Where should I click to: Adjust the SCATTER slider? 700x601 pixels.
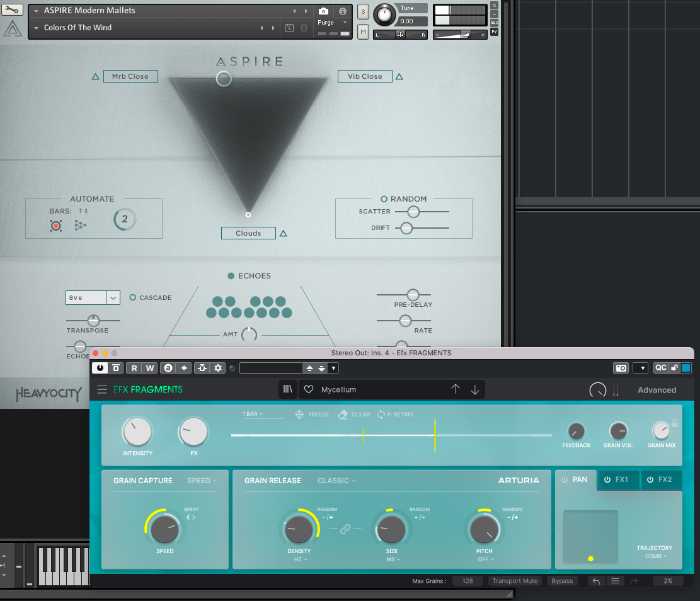click(413, 212)
